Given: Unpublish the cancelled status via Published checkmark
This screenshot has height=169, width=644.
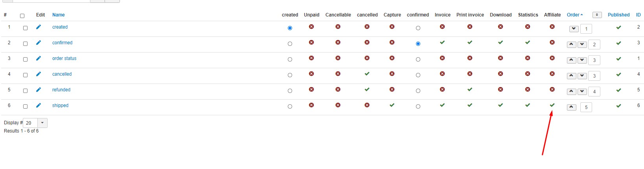Looking at the screenshot, I should (618, 74).
